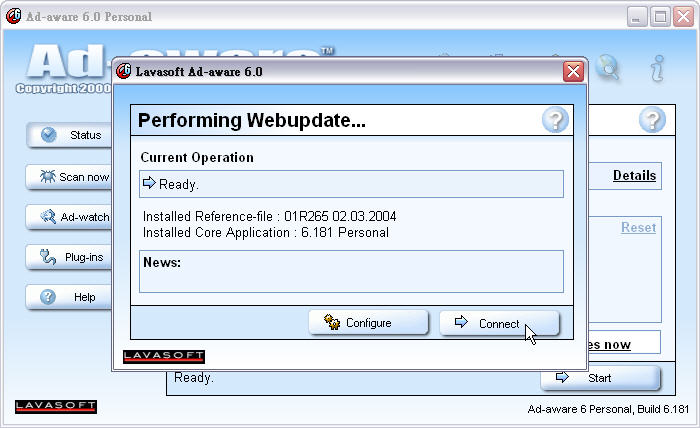Minimize the Ad-aware 6.0 Personal window
This screenshot has height=428, width=700.
(637, 17)
